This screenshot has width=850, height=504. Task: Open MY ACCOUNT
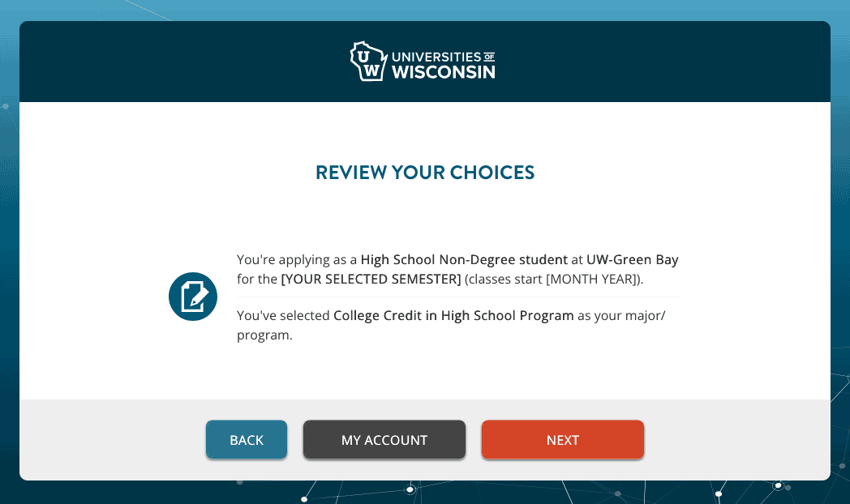pyautogui.click(x=384, y=440)
